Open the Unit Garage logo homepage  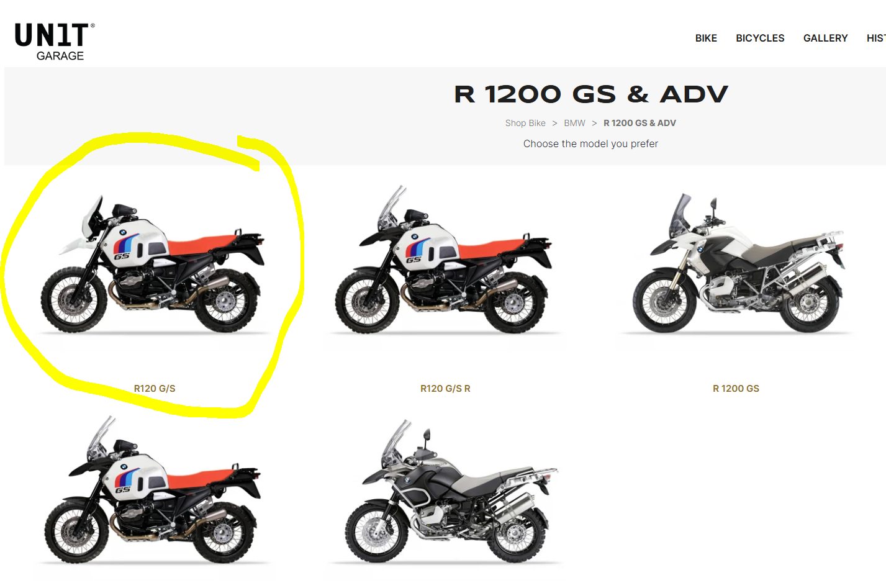pyautogui.click(x=55, y=42)
